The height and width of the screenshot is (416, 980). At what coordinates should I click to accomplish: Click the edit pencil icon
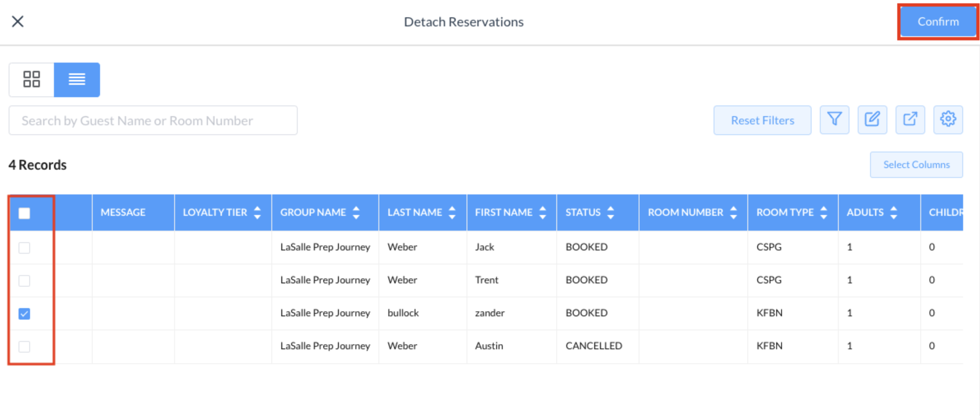(872, 120)
